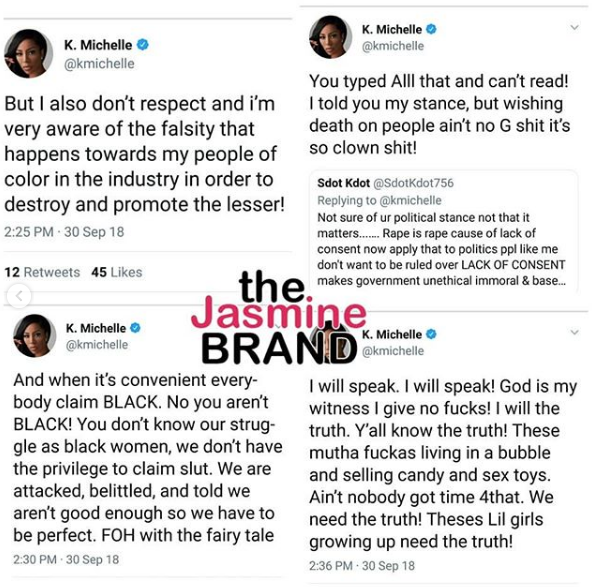Click verified badge in bottom-right tweet

431,334
